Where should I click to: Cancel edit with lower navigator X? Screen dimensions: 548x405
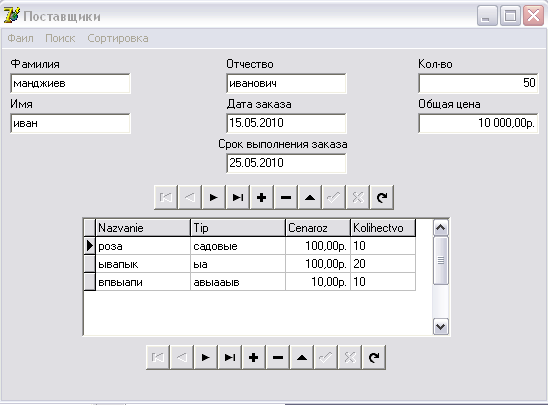pyautogui.click(x=349, y=357)
